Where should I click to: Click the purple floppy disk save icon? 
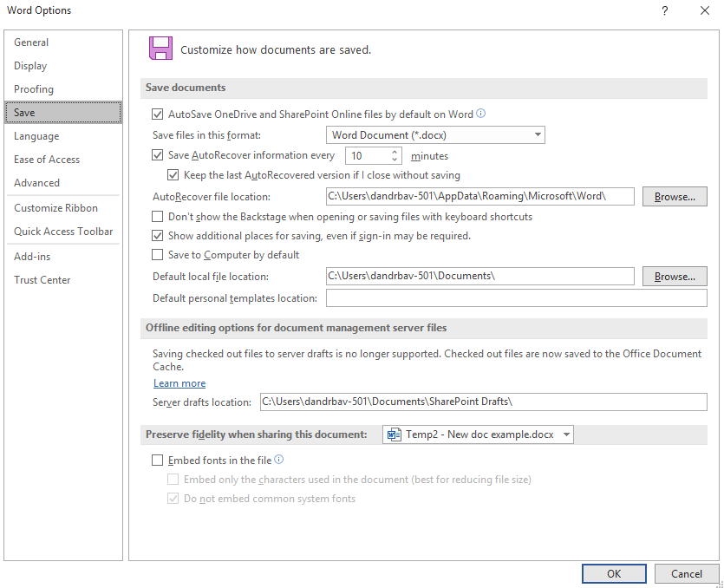[x=160, y=49]
